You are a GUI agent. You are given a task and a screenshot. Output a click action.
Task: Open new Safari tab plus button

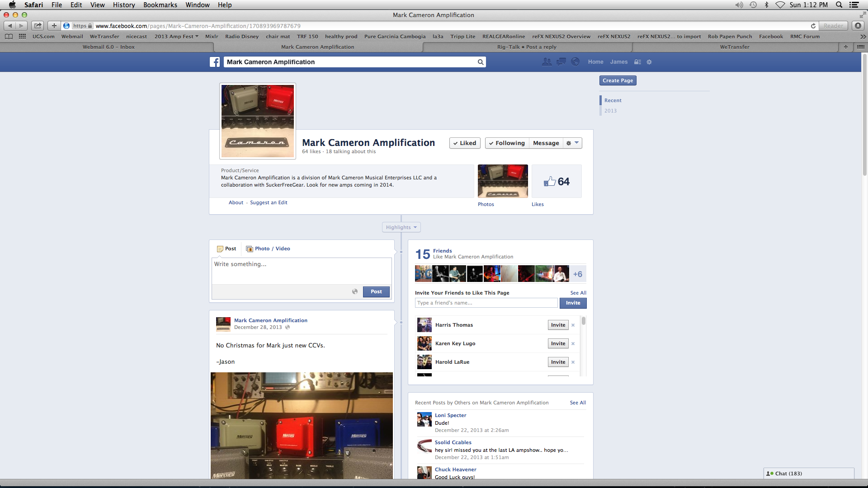(x=845, y=47)
